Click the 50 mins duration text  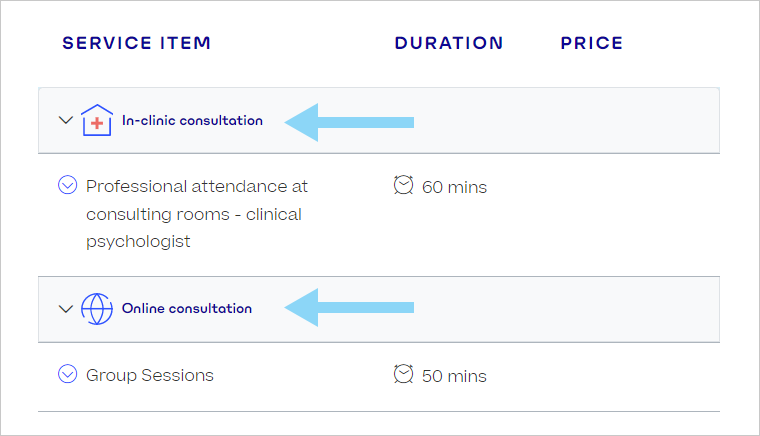(454, 376)
